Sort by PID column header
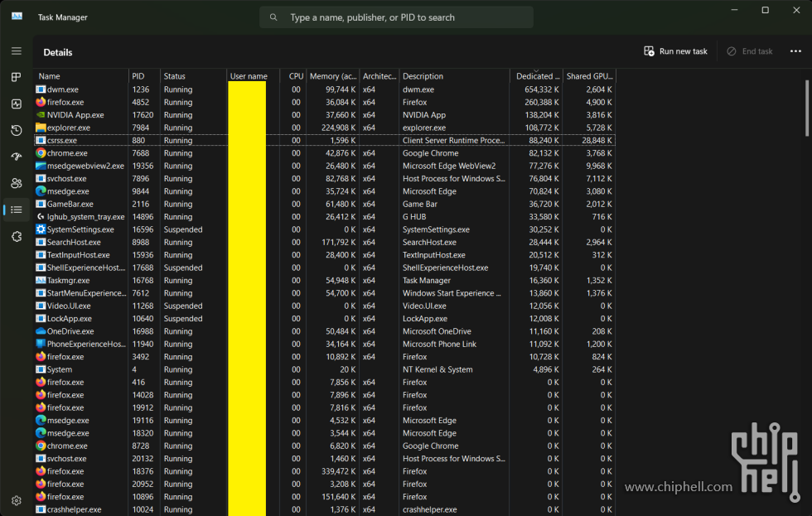The height and width of the screenshot is (516, 812). (144, 76)
